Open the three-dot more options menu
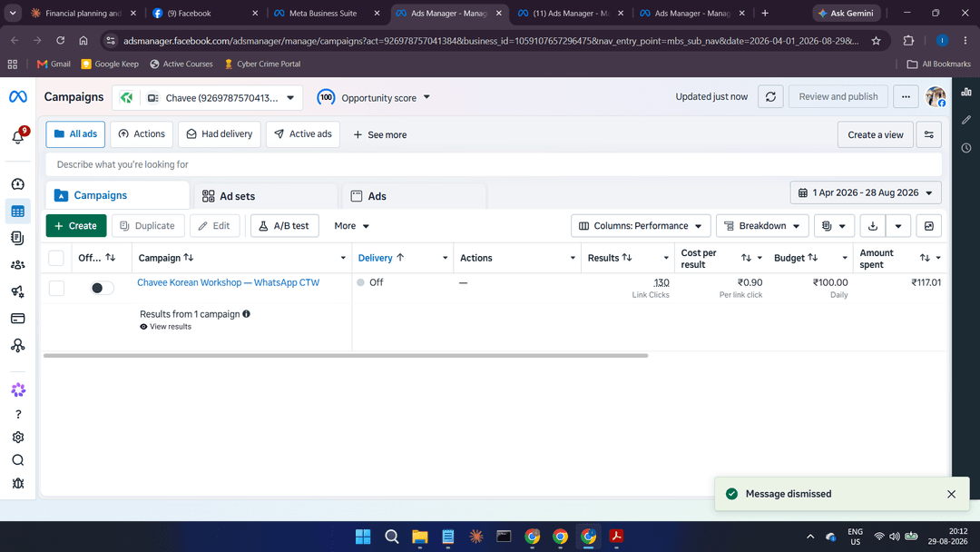980x552 pixels. pyautogui.click(x=906, y=97)
